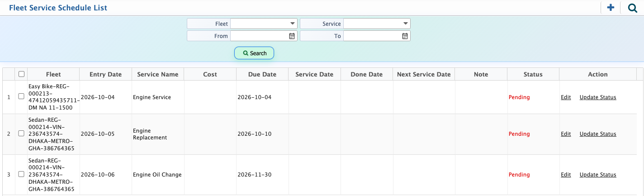The height and width of the screenshot is (196, 644).
Task: Expand the Service dropdown
Action: tap(377, 24)
